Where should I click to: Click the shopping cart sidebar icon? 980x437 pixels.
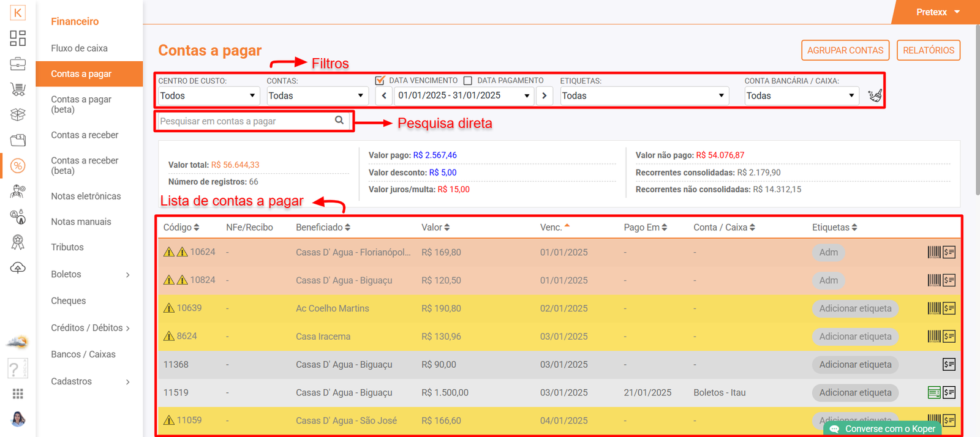coord(18,89)
